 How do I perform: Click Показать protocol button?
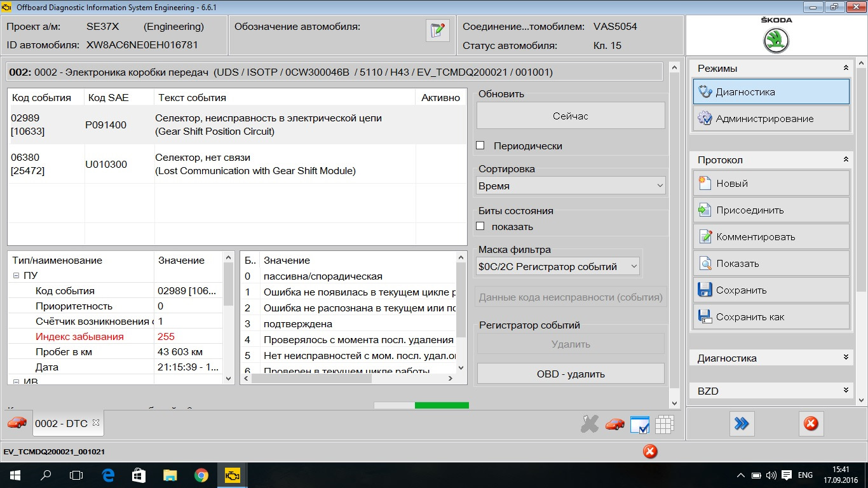(771, 263)
